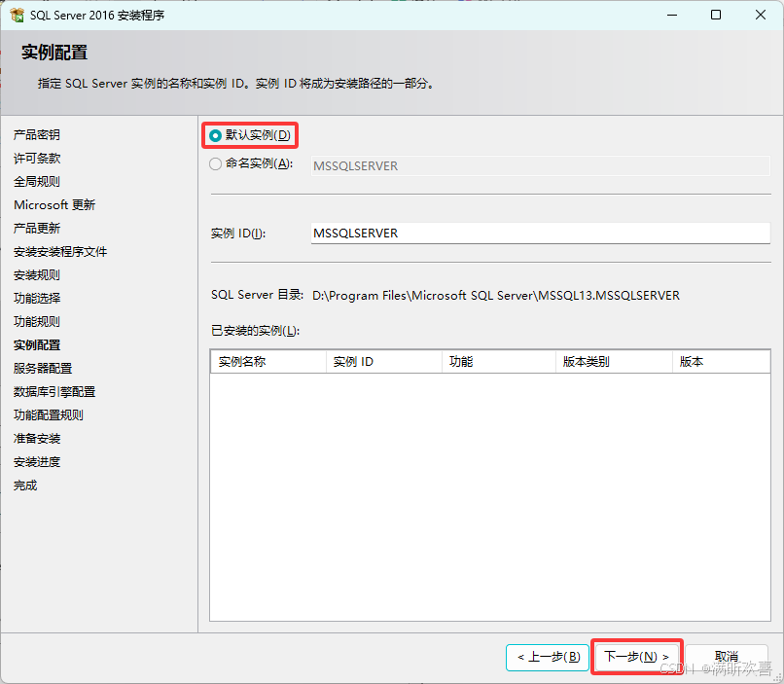Image resolution: width=784 pixels, height=684 pixels.
Task: Select 产品更新 in the step list
Action: point(37,229)
